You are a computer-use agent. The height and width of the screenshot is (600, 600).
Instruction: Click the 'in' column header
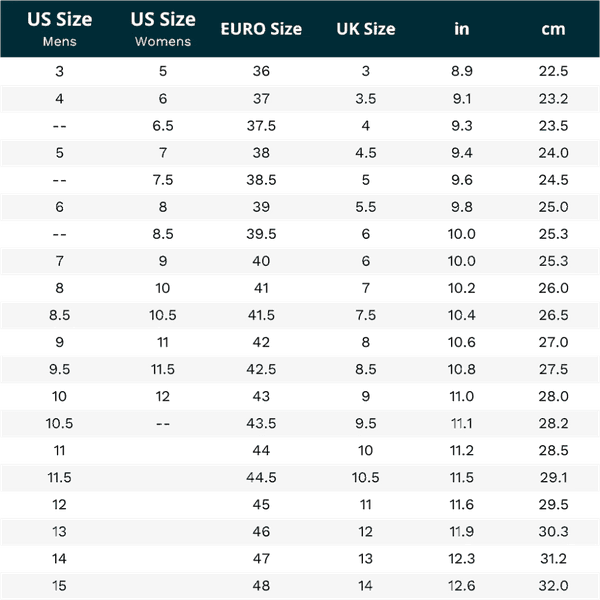tap(461, 29)
